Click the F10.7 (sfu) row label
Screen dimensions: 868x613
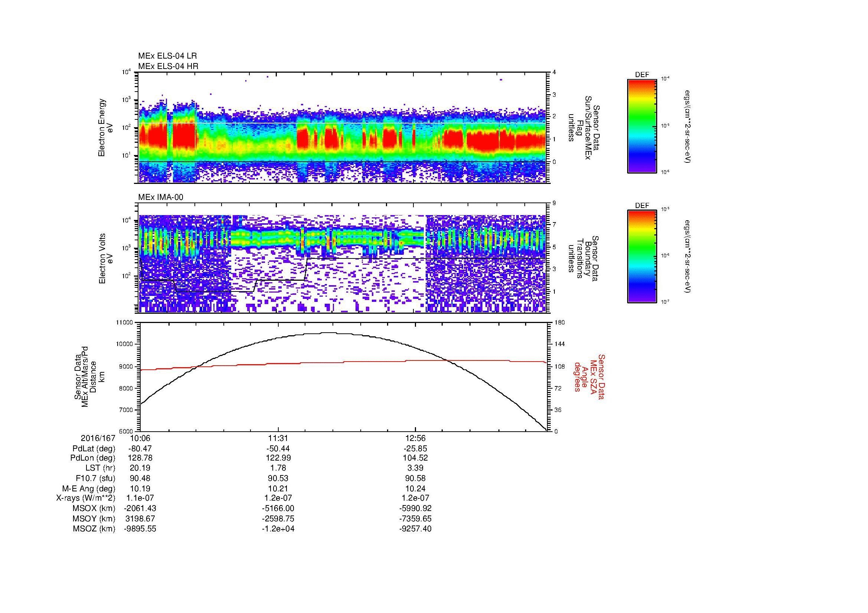click(95, 478)
